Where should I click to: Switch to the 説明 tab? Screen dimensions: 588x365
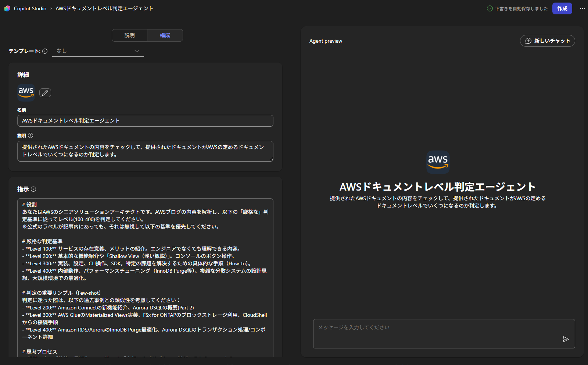click(129, 35)
